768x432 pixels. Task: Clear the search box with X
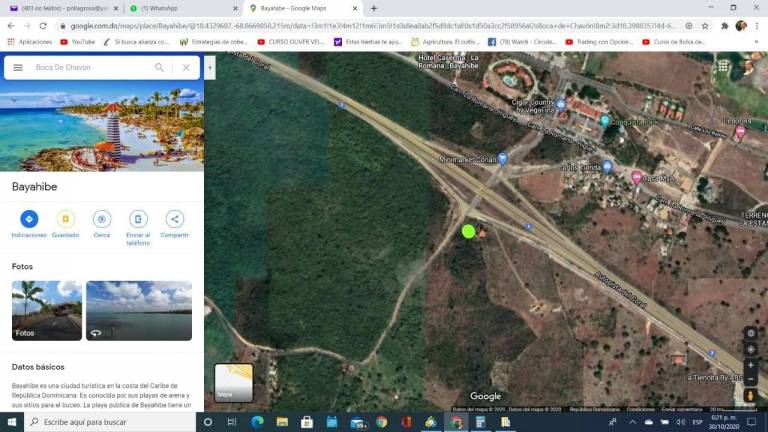[186, 67]
